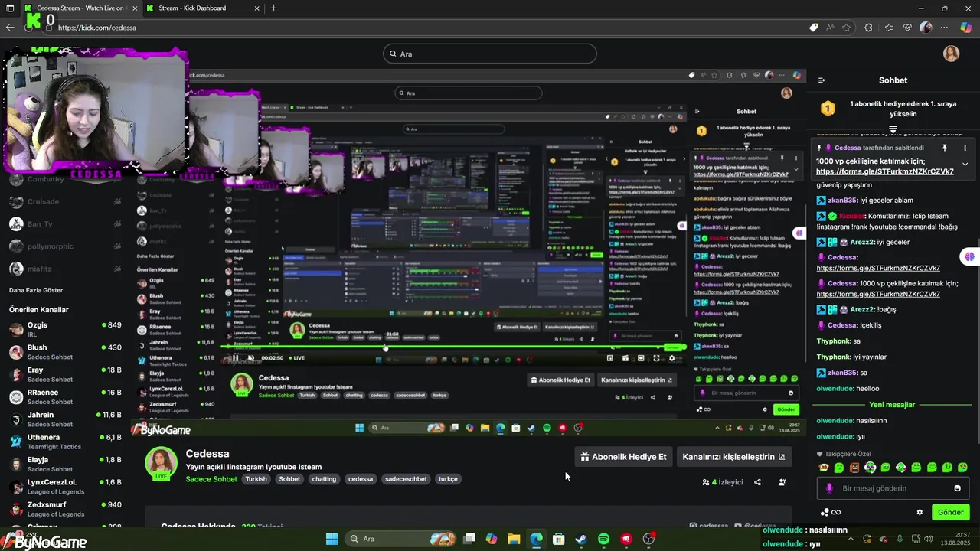Open recommended channel Zedxsmurf
This screenshot has width=980, height=551.
pos(65,509)
